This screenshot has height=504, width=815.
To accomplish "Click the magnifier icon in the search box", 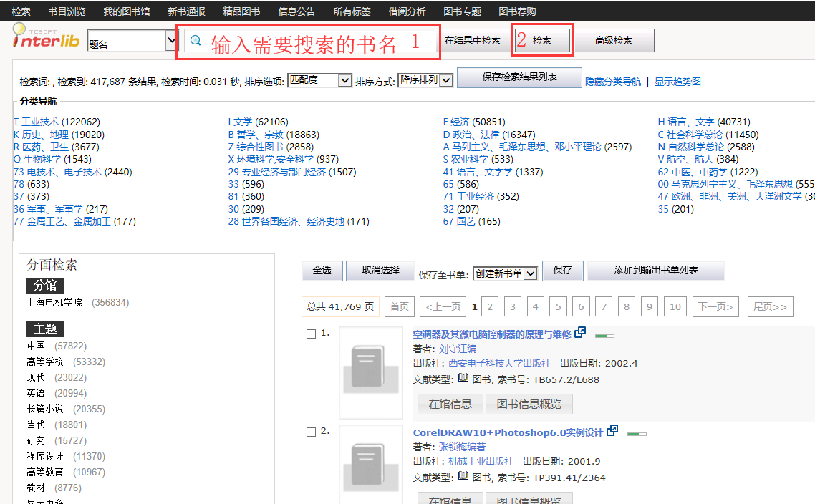I will (196, 41).
